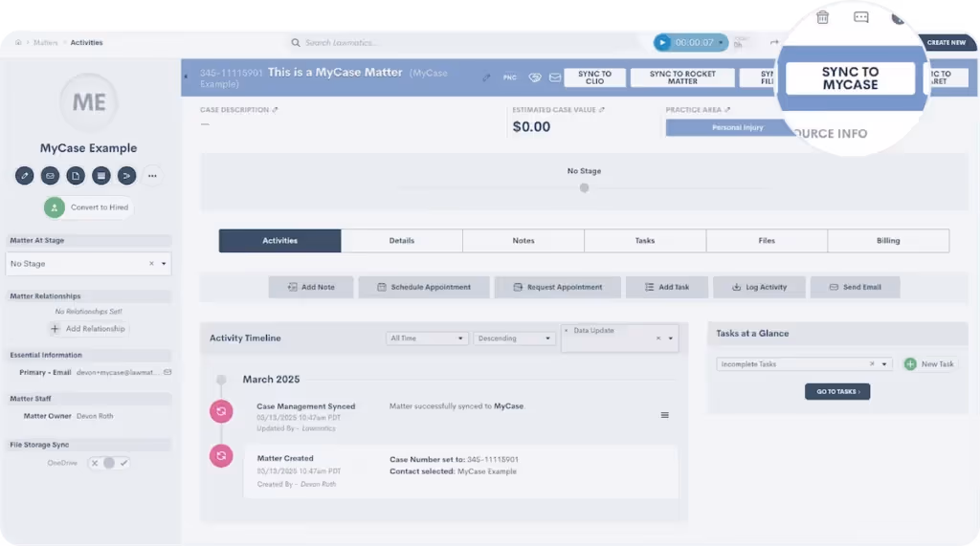
Task: Click the CREATE NEW button
Action: tap(947, 42)
